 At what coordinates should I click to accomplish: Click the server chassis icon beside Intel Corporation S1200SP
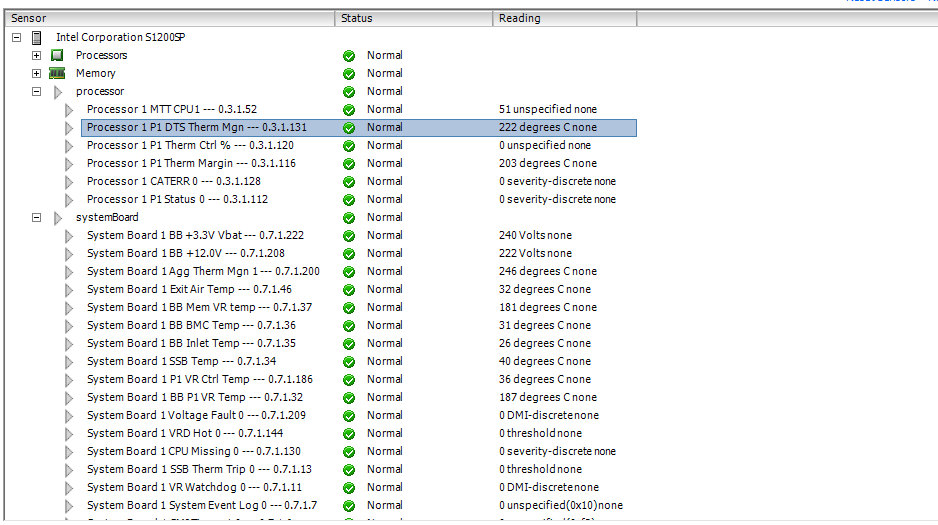pos(36,38)
